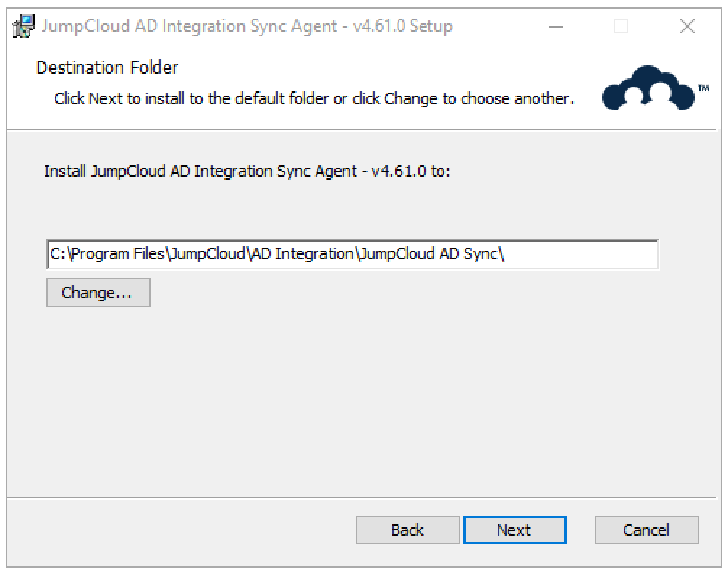Click the 'Destination Folder' heading text
Screen dimensions: 728x572
click(x=107, y=68)
